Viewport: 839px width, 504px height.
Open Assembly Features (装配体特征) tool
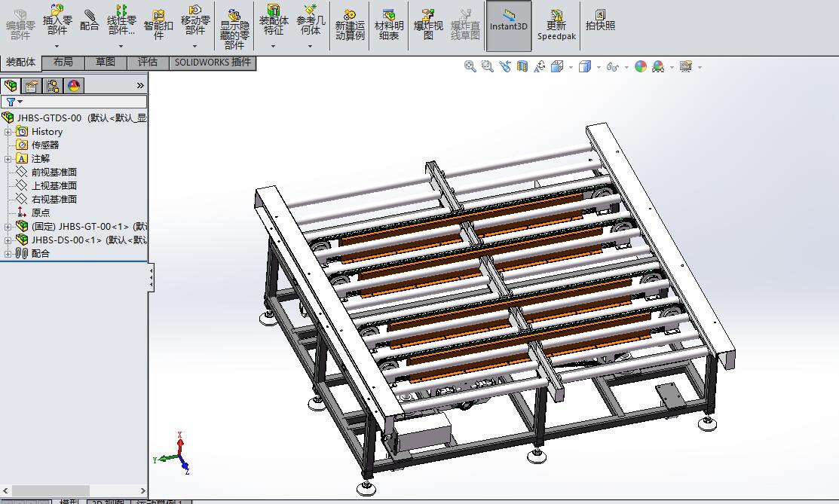pos(274,20)
